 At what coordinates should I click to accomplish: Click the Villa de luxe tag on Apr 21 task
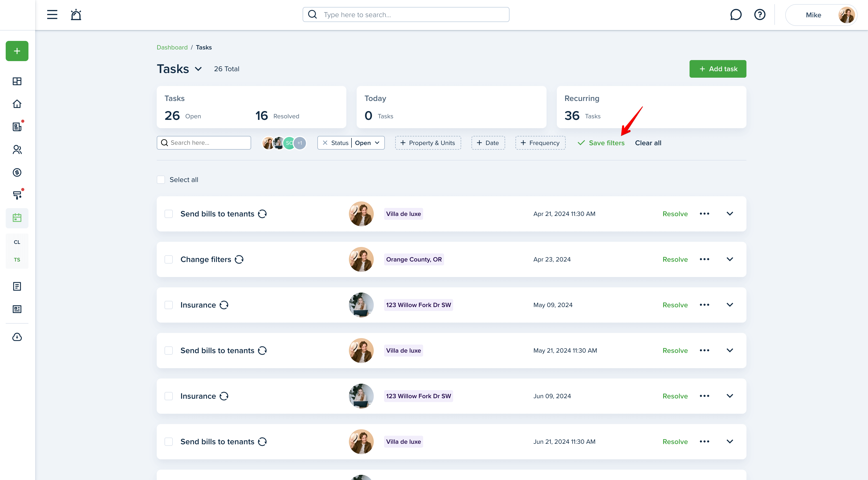tap(403, 214)
